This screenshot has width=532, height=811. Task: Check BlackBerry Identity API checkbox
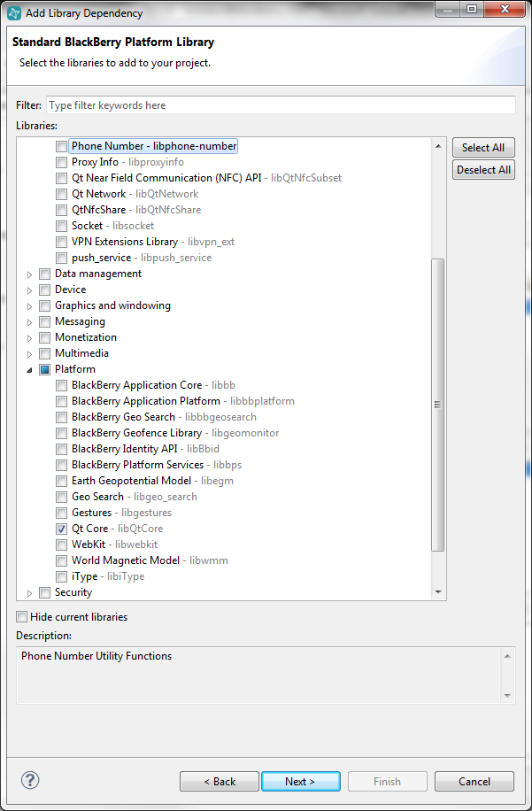click(62, 449)
